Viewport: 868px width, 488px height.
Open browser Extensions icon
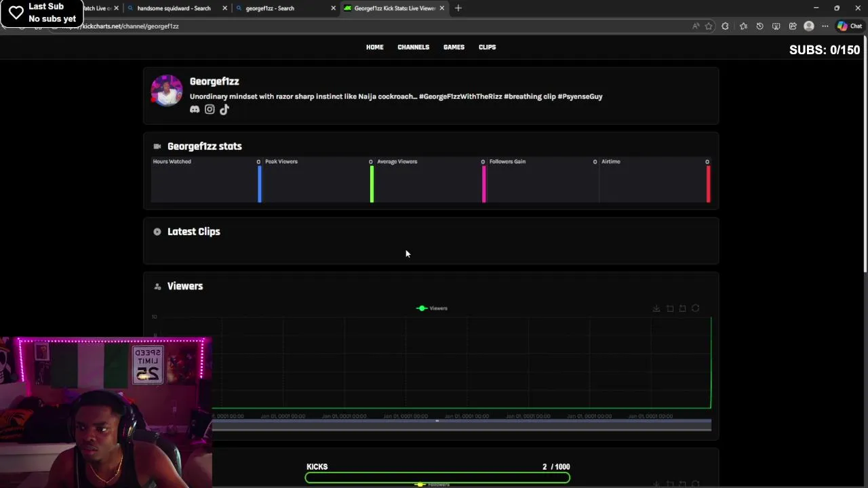[726, 26]
